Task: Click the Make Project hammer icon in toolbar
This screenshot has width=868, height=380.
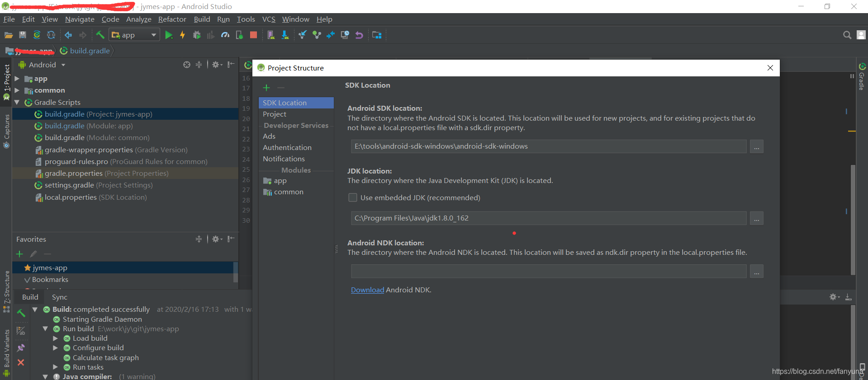Action: (x=100, y=35)
